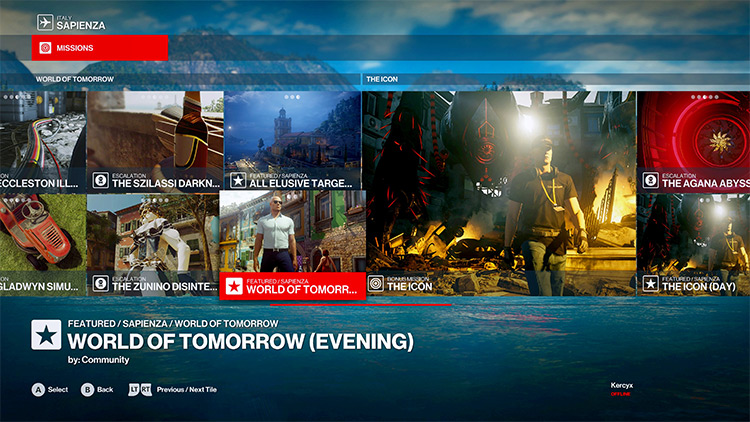
Task: Click the LT trigger icon
Action: (x=134, y=389)
